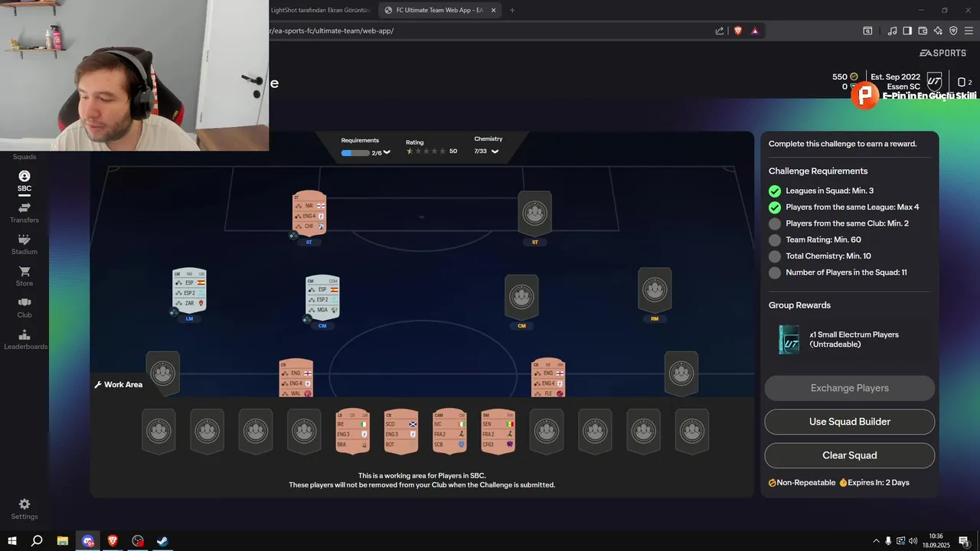The height and width of the screenshot is (551, 980).
Task: Switch to the LightShot browser tab
Action: click(320, 10)
